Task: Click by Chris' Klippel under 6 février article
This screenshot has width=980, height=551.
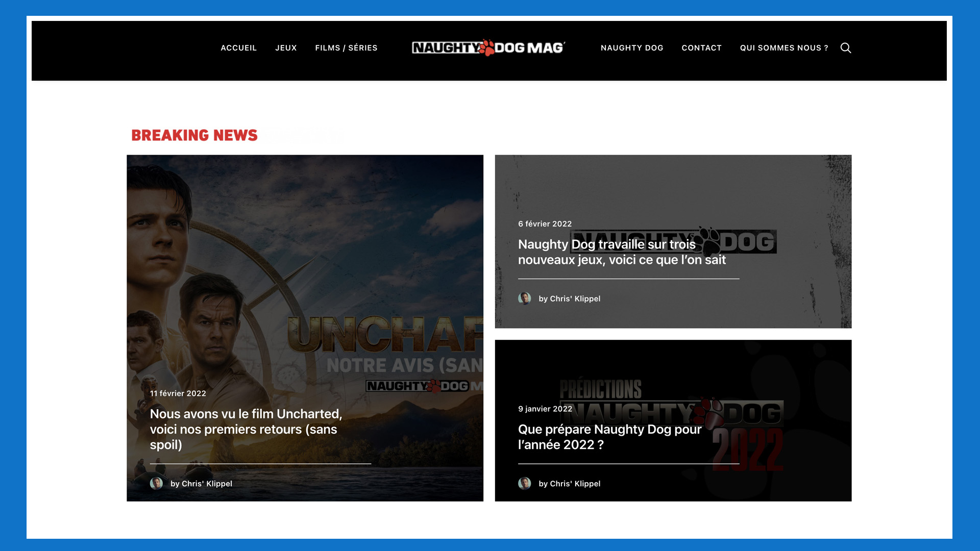Action: pos(569,299)
